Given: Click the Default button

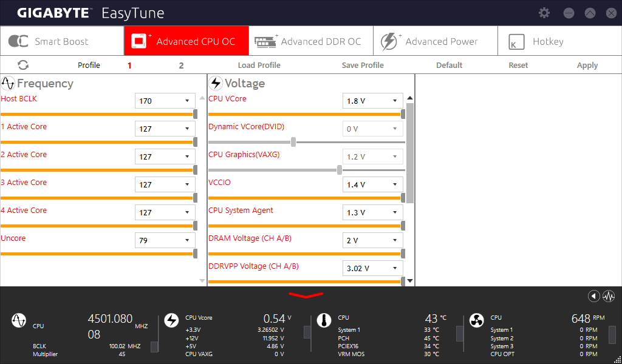Looking at the screenshot, I should (x=449, y=66).
